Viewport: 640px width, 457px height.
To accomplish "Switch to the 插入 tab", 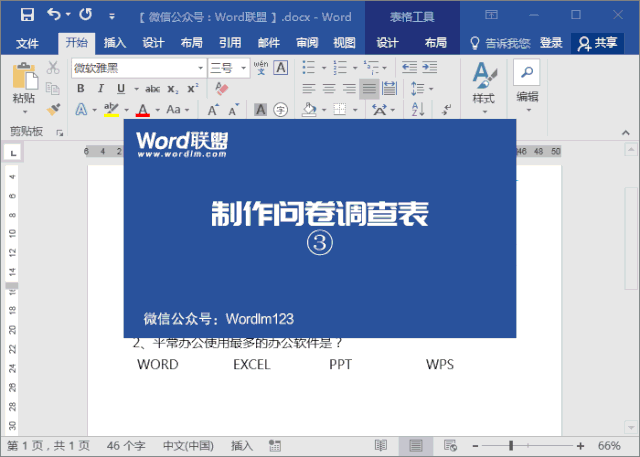I will point(115,43).
